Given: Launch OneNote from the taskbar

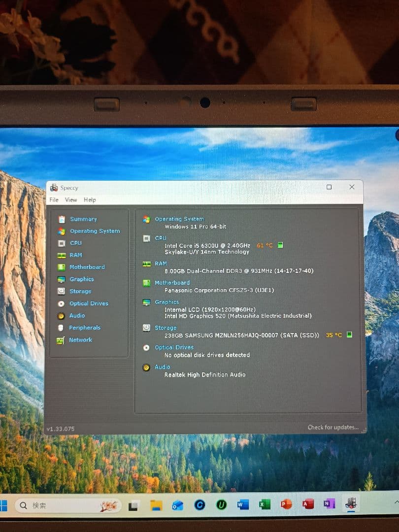Looking at the screenshot, I should pyautogui.click(x=329, y=503).
